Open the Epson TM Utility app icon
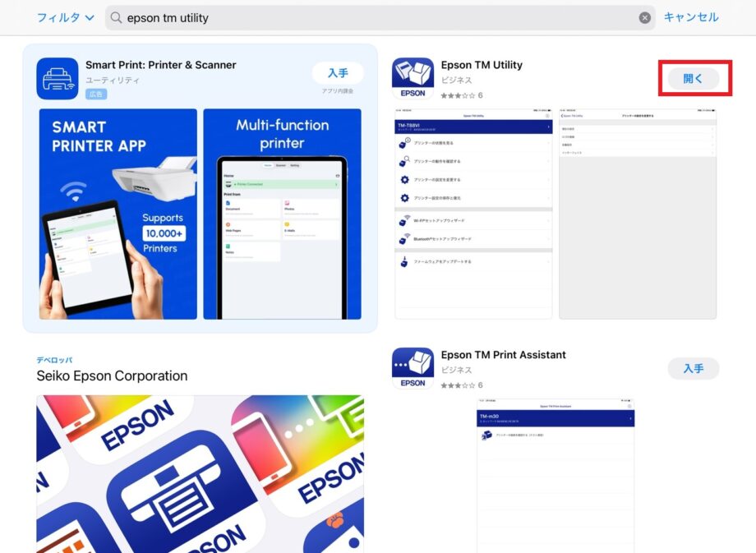Viewport: 756px width, 553px height. 413,79
